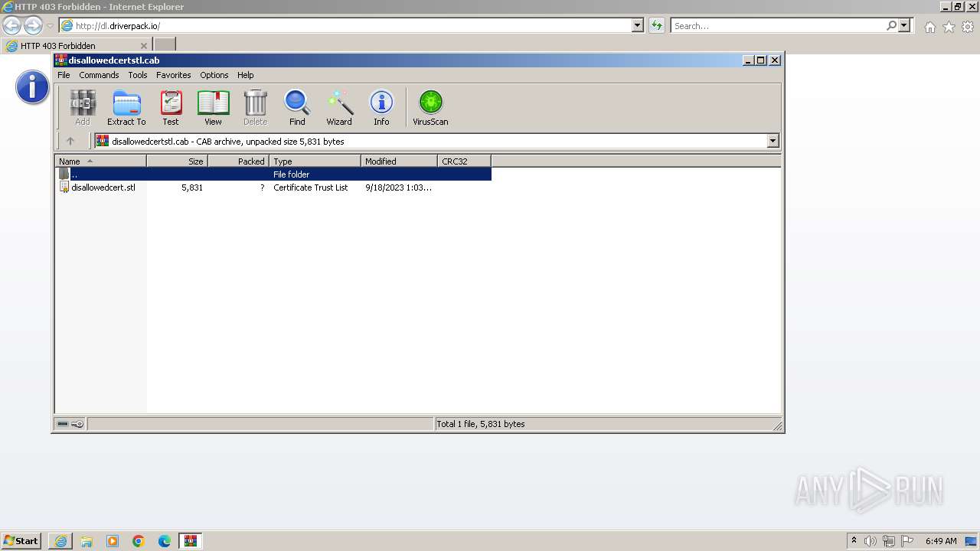Open the Options menu
Image resolution: width=980 pixels, height=551 pixels.
coord(214,75)
